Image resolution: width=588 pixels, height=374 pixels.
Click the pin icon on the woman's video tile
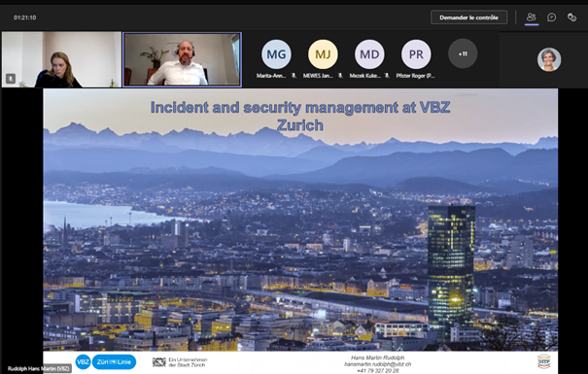coord(11,79)
